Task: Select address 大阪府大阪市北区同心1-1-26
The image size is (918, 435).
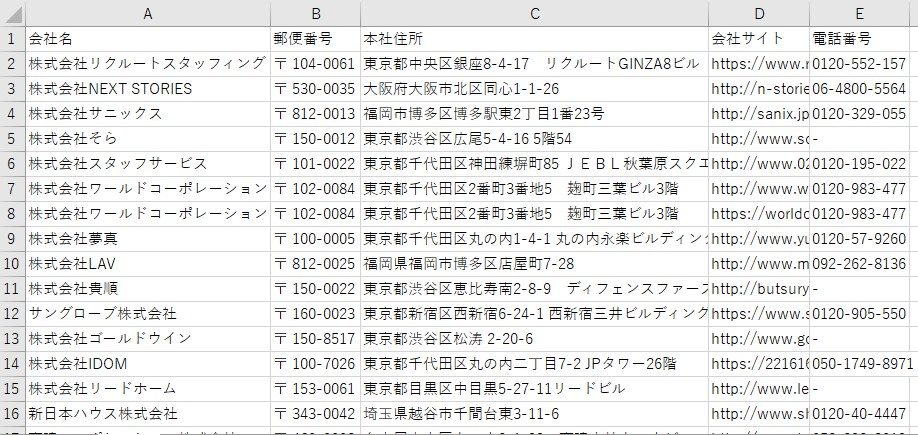Action: (x=535, y=89)
